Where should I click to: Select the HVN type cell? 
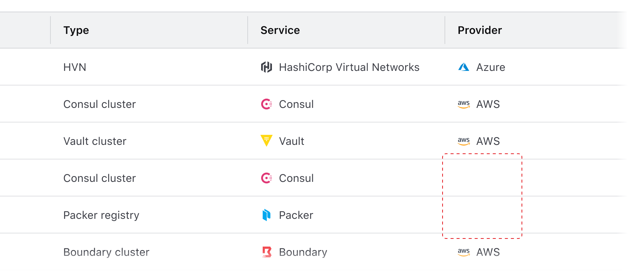point(75,67)
